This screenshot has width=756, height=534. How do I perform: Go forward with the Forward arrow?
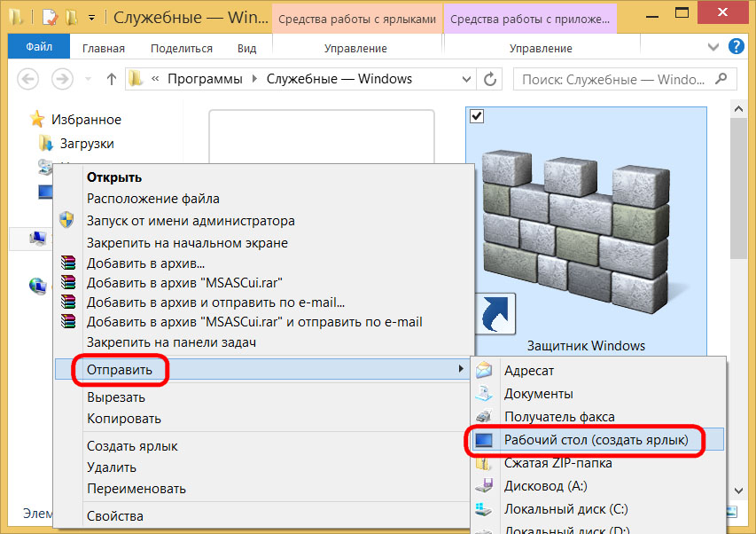(63, 79)
